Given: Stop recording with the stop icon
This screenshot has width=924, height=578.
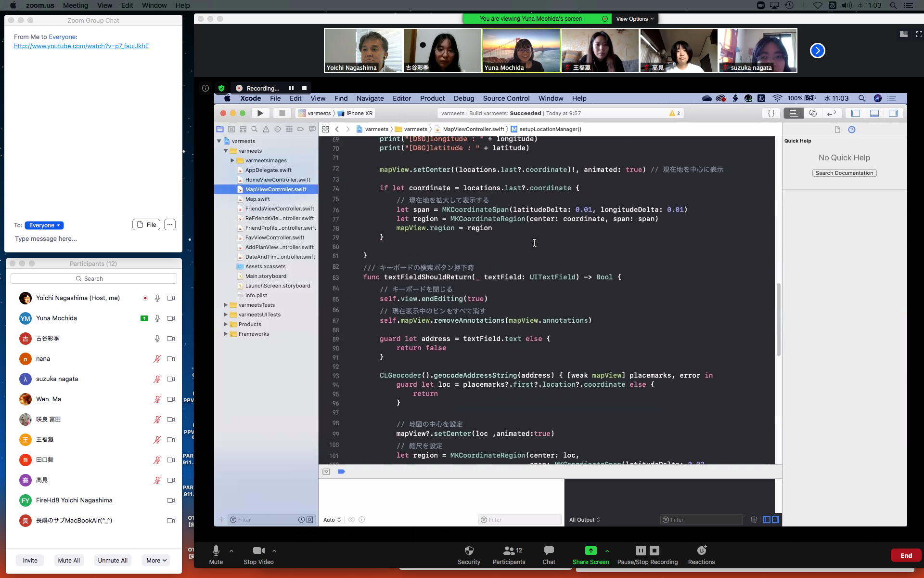Looking at the screenshot, I should click(x=304, y=88).
